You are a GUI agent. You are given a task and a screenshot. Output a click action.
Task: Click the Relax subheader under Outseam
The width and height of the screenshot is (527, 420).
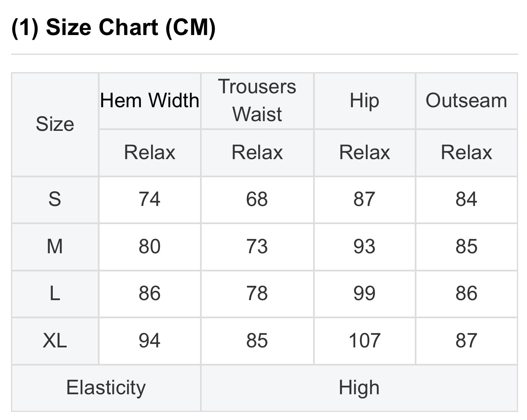click(466, 152)
